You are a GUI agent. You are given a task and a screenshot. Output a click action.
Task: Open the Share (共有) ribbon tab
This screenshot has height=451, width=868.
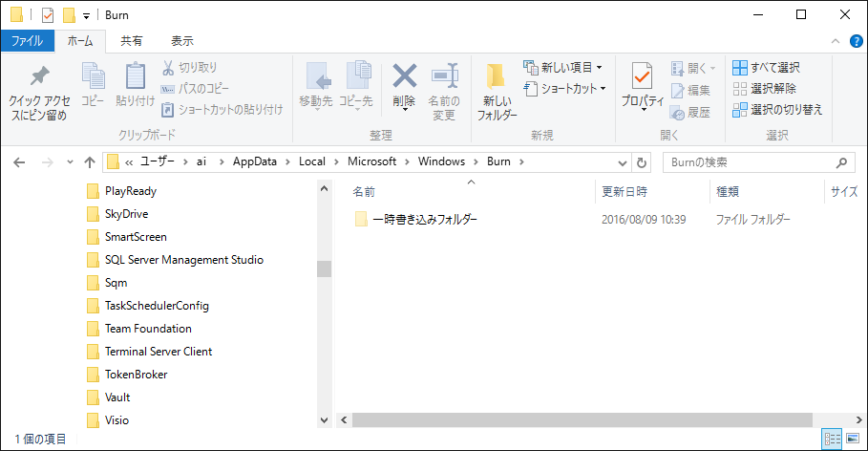click(x=132, y=41)
